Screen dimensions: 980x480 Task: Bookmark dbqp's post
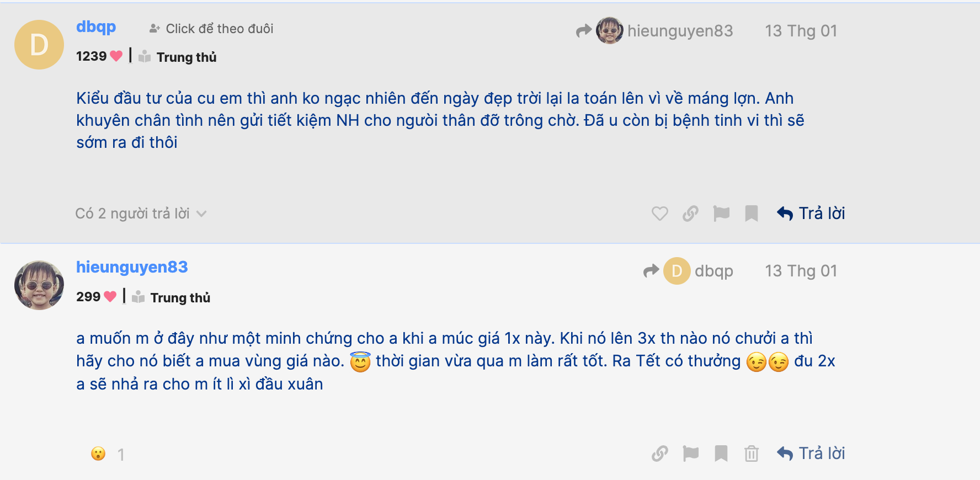pyautogui.click(x=751, y=214)
